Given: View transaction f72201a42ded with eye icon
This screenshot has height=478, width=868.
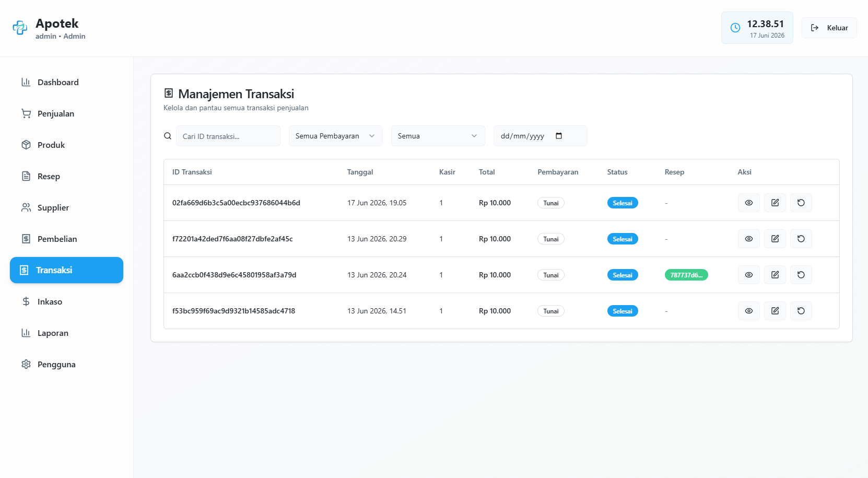Looking at the screenshot, I should click(749, 239).
